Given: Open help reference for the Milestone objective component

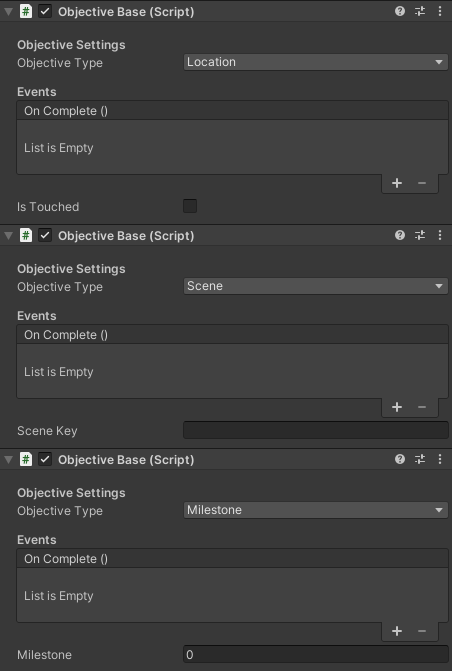Looking at the screenshot, I should click(x=400, y=459).
